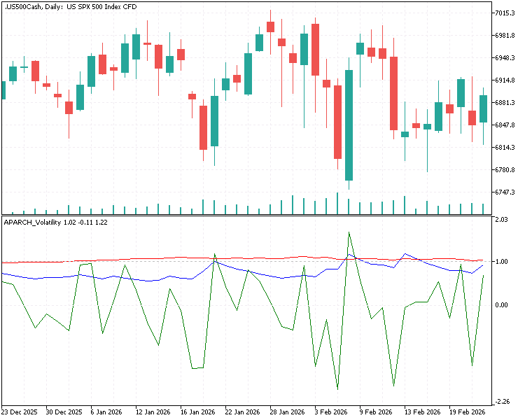Image resolution: width=525 pixels, height=420 pixels.
Task: Click the 22 Jan 2026 date label
Action: pyautogui.click(x=242, y=412)
